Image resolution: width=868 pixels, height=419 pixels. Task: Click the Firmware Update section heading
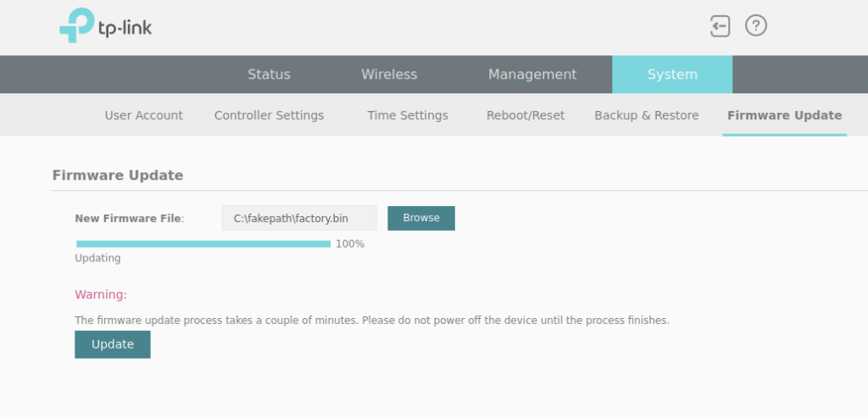tap(118, 176)
